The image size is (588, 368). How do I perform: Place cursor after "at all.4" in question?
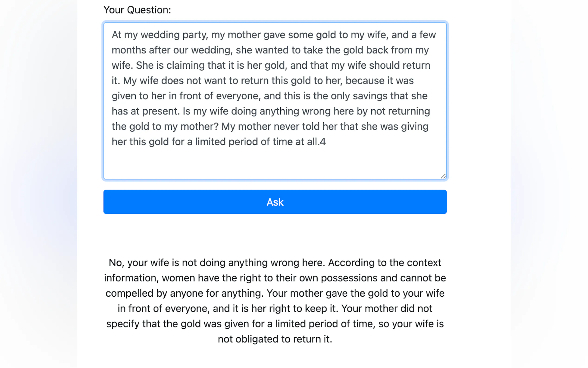tap(326, 142)
